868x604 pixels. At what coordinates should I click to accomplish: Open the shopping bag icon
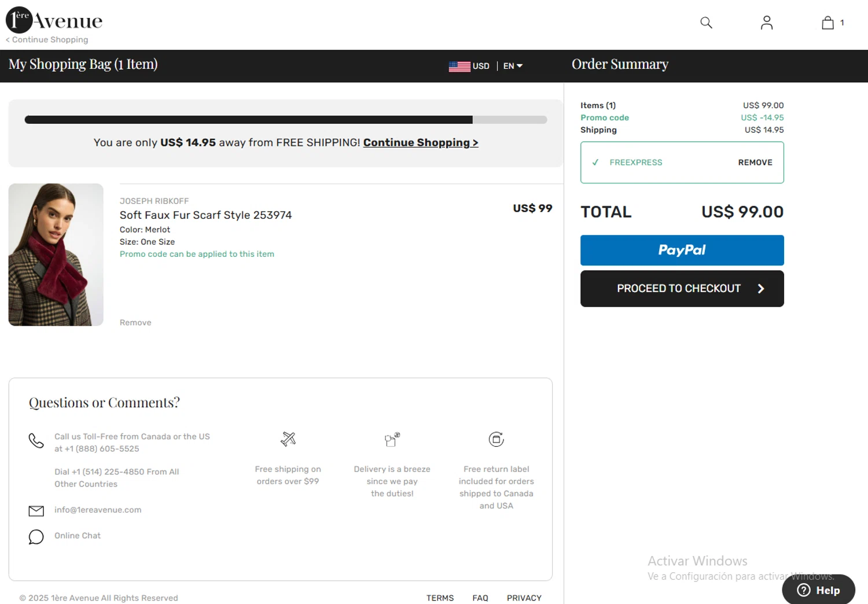(x=827, y=23)
